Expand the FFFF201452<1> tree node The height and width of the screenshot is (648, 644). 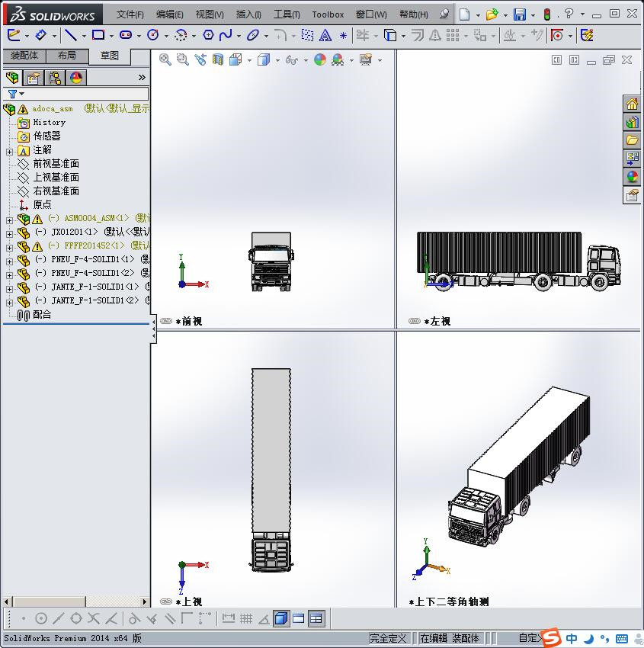[x=9, y=248]
